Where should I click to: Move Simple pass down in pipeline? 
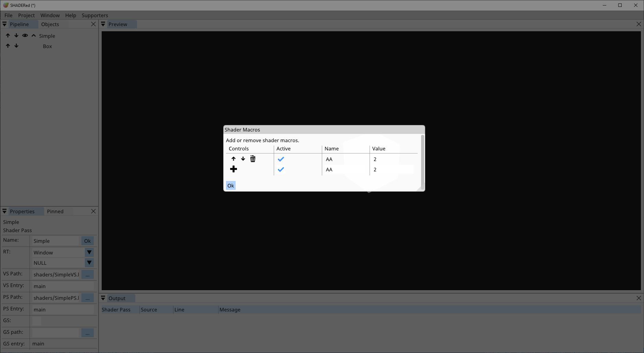pos(16,35)
